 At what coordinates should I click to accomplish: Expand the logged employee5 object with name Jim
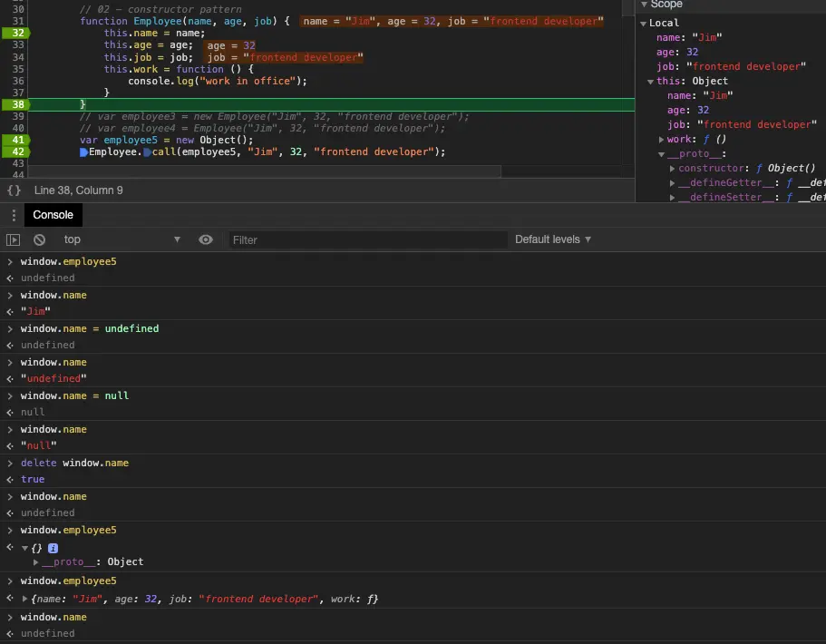click(24, 599)
